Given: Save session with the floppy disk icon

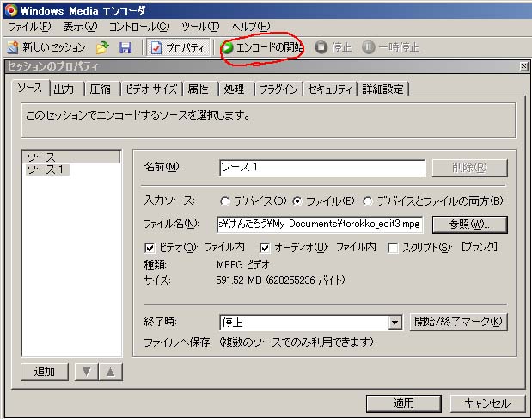Looking at the screenshot, I should pos(125,47).
